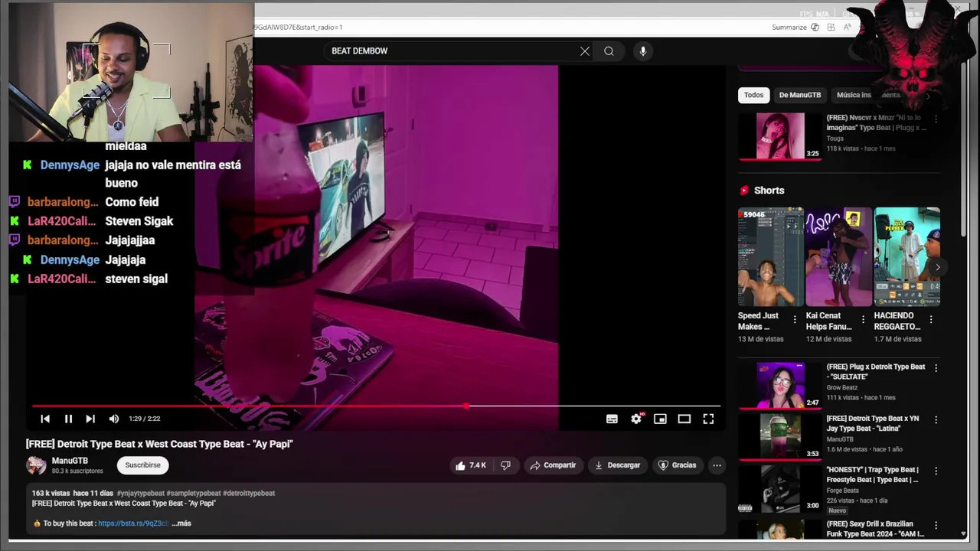Click the video title Ay Papi heading
This screenshot has height=551, width=980.
click(159, 444)
